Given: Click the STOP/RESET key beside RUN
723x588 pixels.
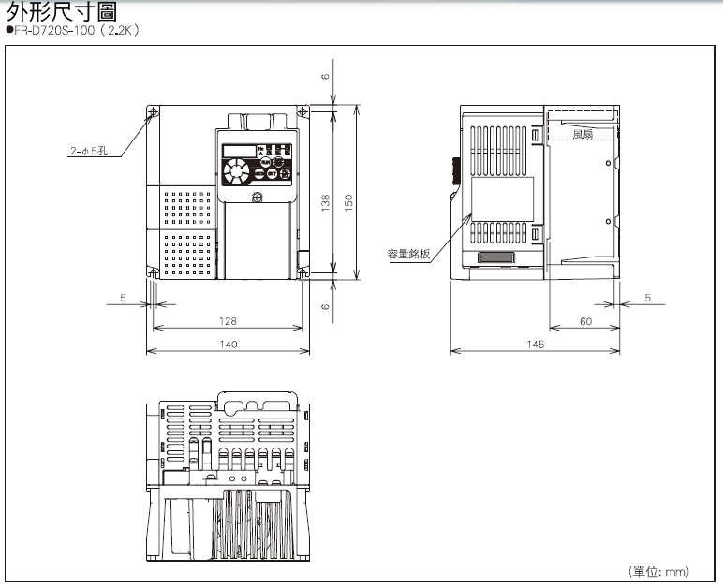Looking at the screenshot, I should (x=278, y=162).
